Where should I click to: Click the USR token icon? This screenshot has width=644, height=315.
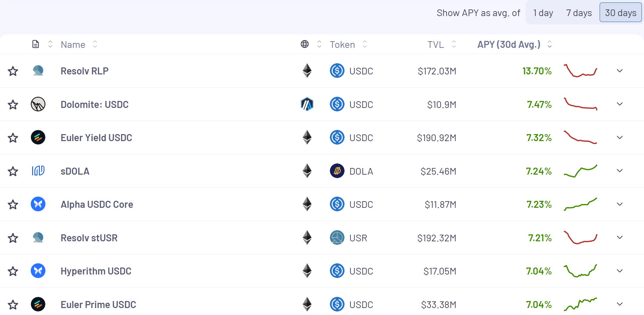[337, 238]
